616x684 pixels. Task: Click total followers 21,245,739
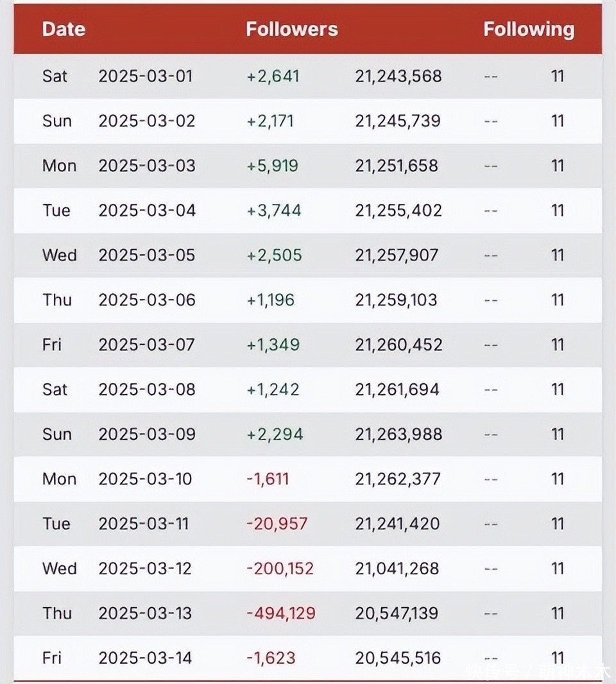pyautogui.click(x=398, y=121)
